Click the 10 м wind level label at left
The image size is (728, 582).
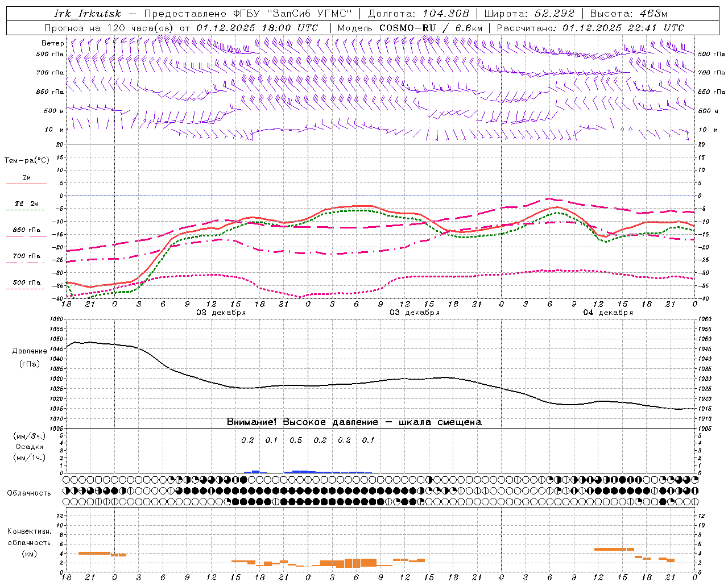point(54,130)
